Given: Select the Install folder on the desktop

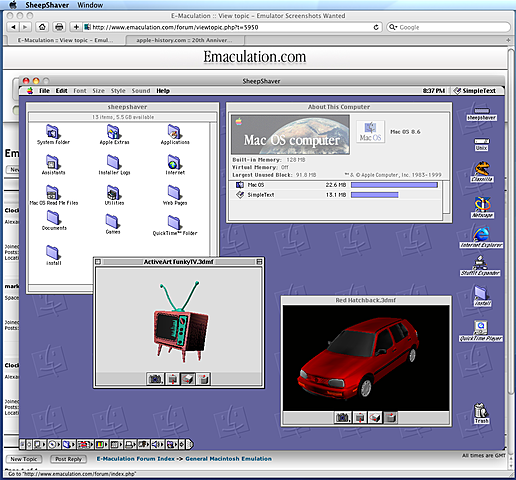Looking at the screenshot, I should click(482, 296).
